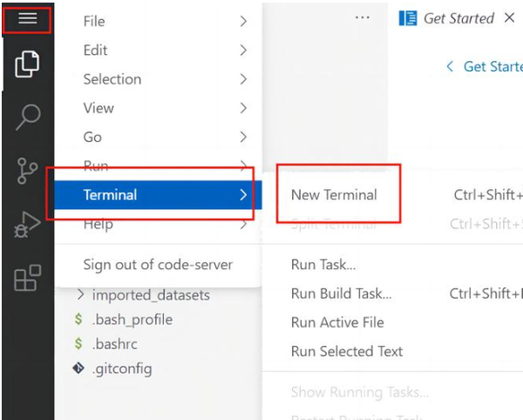Screen dimensions: 523x420
Task: Select New Terminal from submenu
Action: 334,195
